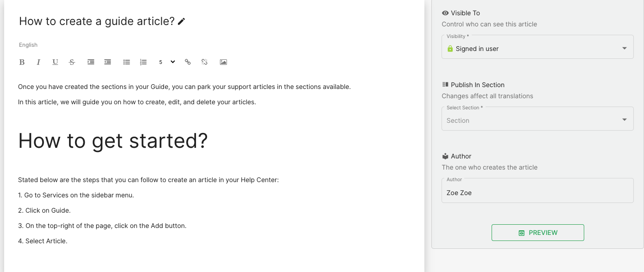Remove link with the unlink icon
The height and width of the screenshot is (272, 644).
click(x=204, y=62)
